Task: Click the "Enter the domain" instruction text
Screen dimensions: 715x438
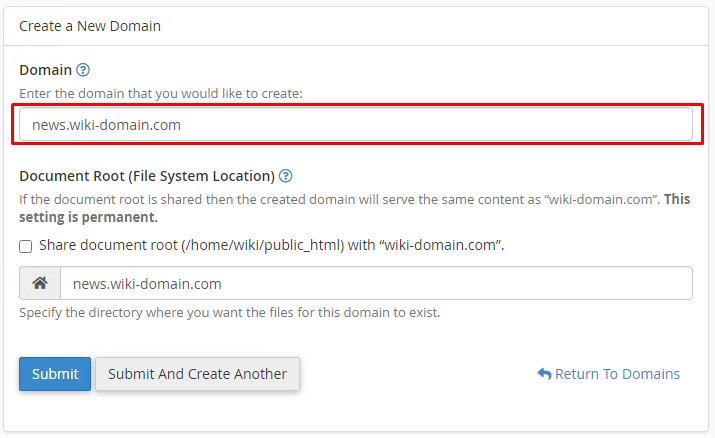Action: point(161,93)
